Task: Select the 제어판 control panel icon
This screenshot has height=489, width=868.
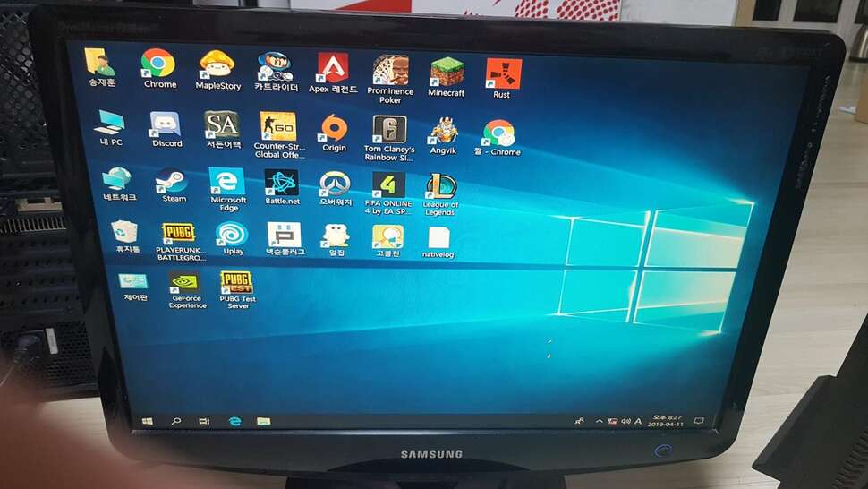Action: (x=133, y=287)
